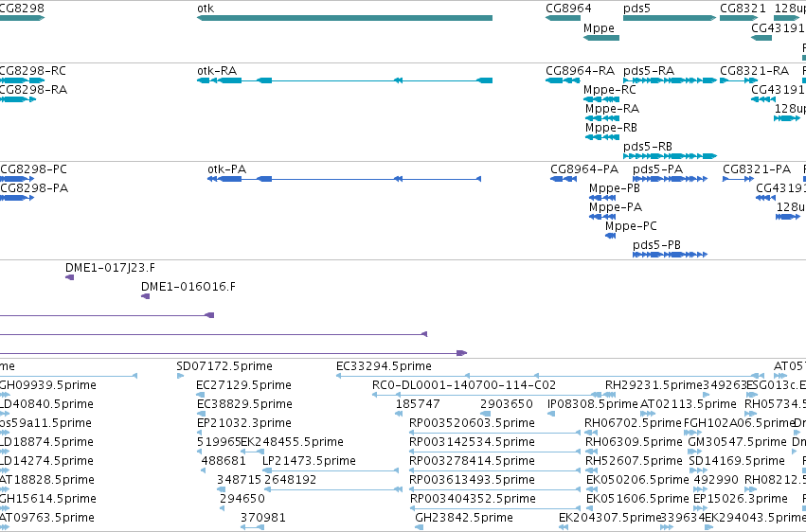Click the IP08308.5prime EST label

[x=593, y=404]
